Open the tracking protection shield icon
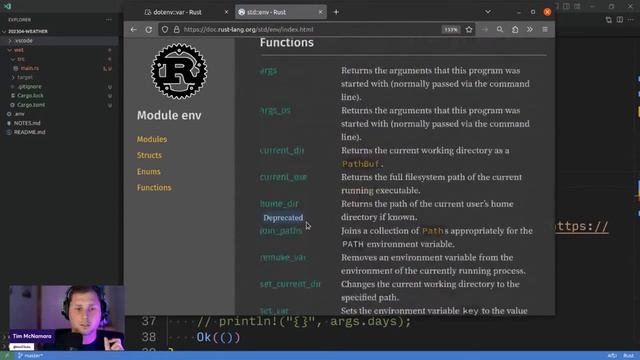 tap(165, 29)
